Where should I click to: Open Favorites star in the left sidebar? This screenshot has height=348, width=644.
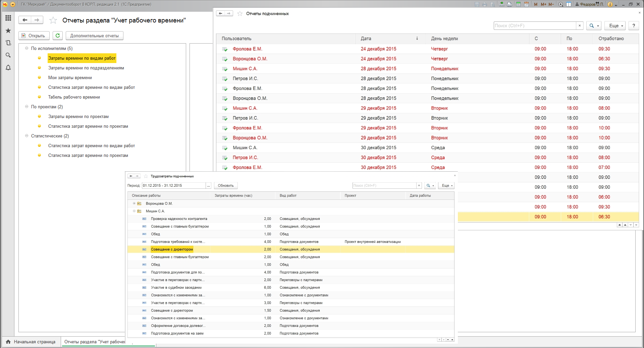point(8,31)
